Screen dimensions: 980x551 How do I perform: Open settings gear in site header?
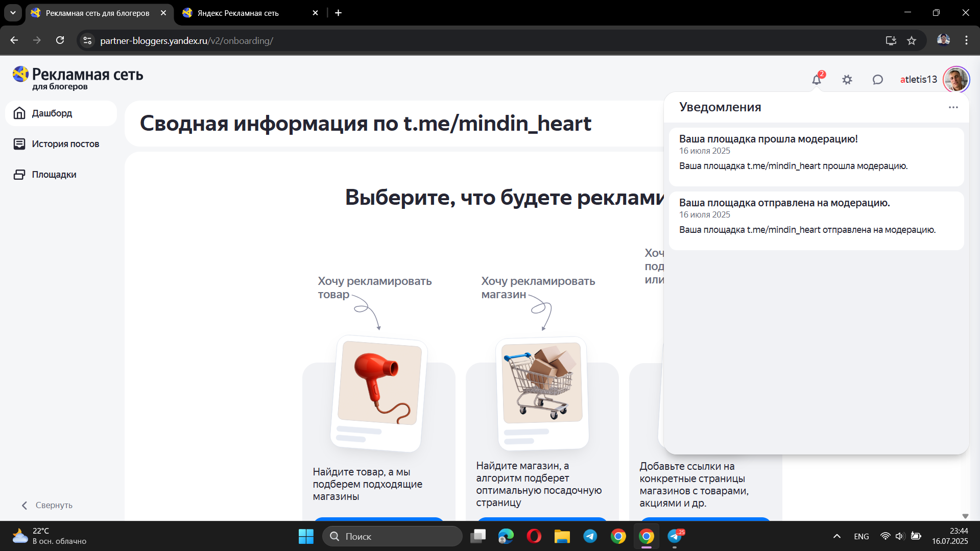847,80
